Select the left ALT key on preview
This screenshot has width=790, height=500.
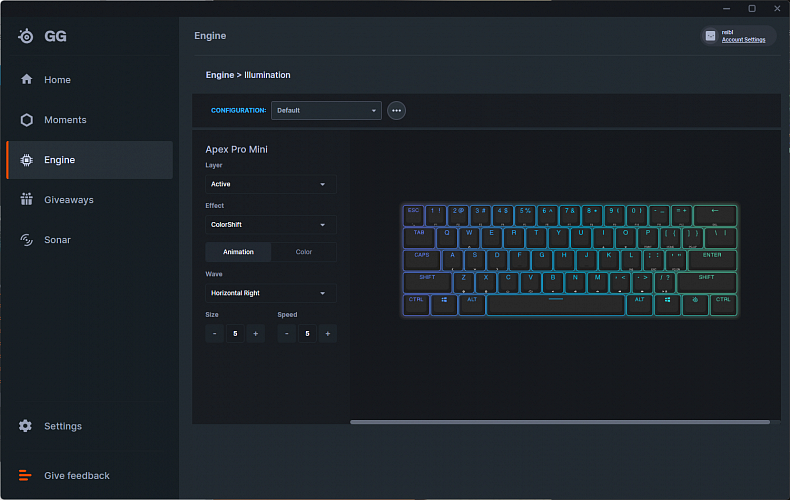click(472, 304)
